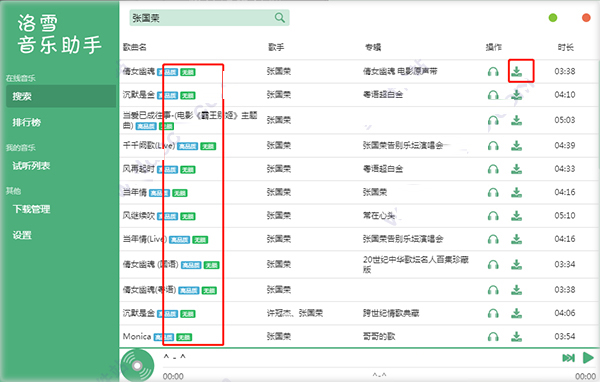Viewport: 600px width, 382px height.
Task: Select song title 风再起时
Action: 139,169
